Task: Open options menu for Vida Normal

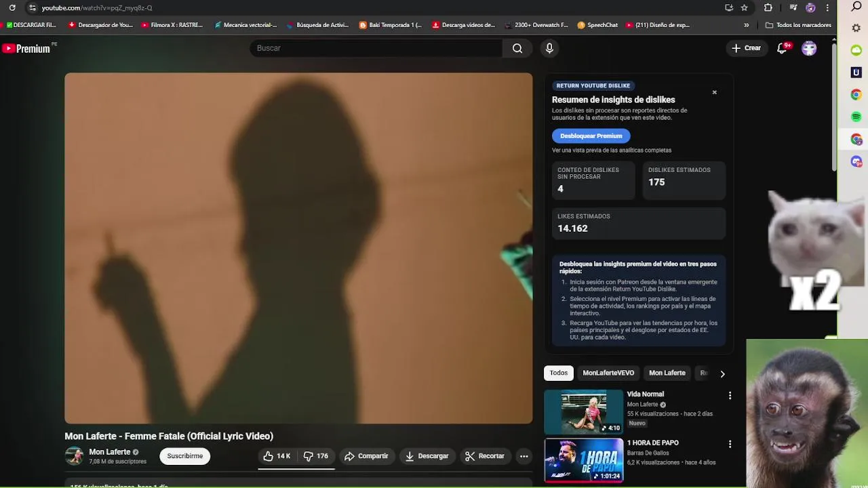Action: pos(730,395)
